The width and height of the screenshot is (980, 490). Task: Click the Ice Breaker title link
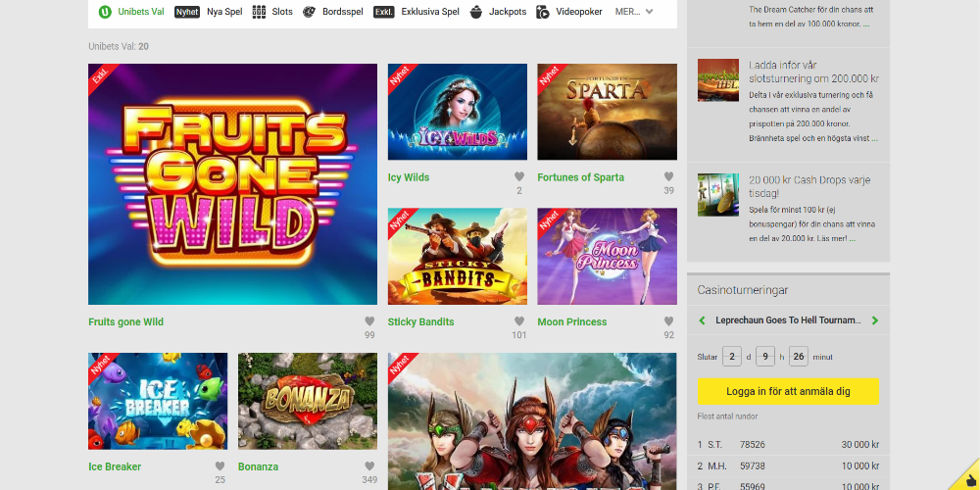(x=115, y=466)
